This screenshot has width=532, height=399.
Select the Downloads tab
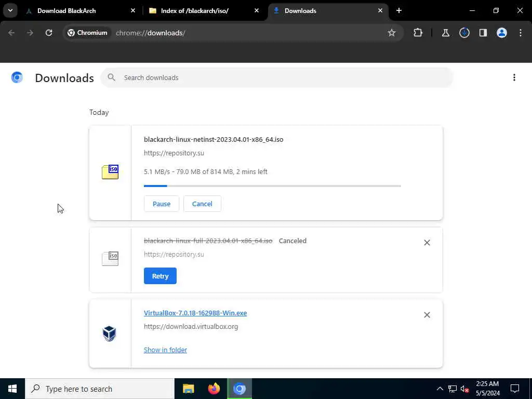tap(328, 11)
